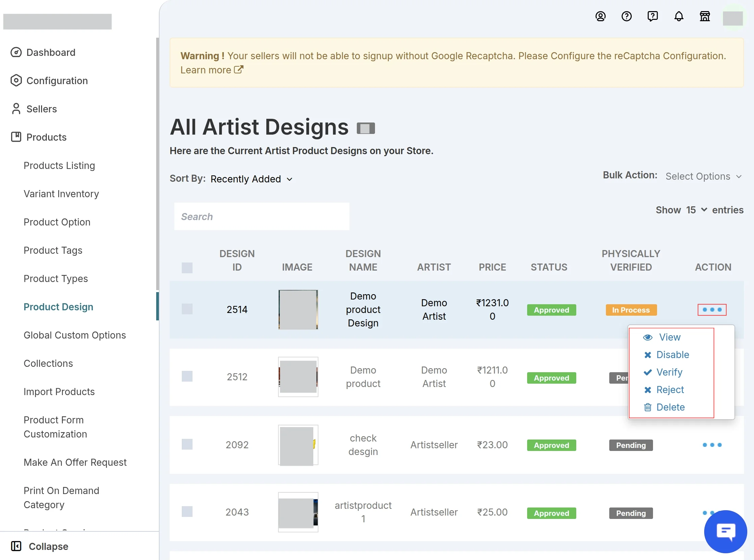Click the Products bookmark icon
The image size is (754, 560).
pyautogui.click(x=16, y=137)
